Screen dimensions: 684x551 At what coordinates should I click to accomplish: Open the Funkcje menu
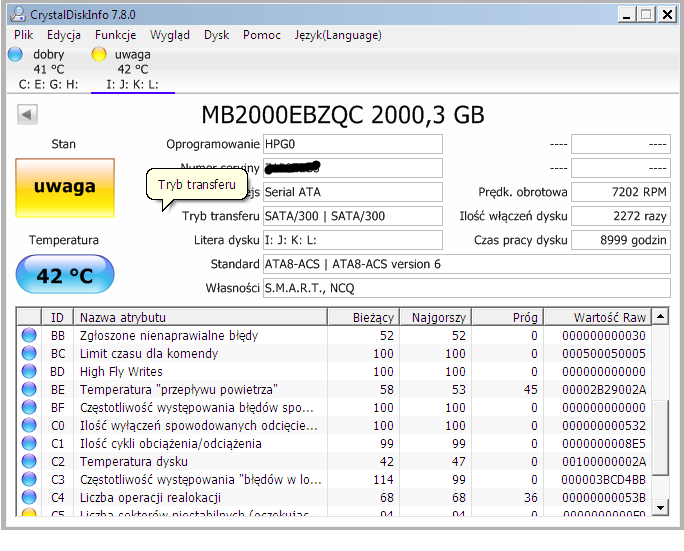(x=116, y=35)
